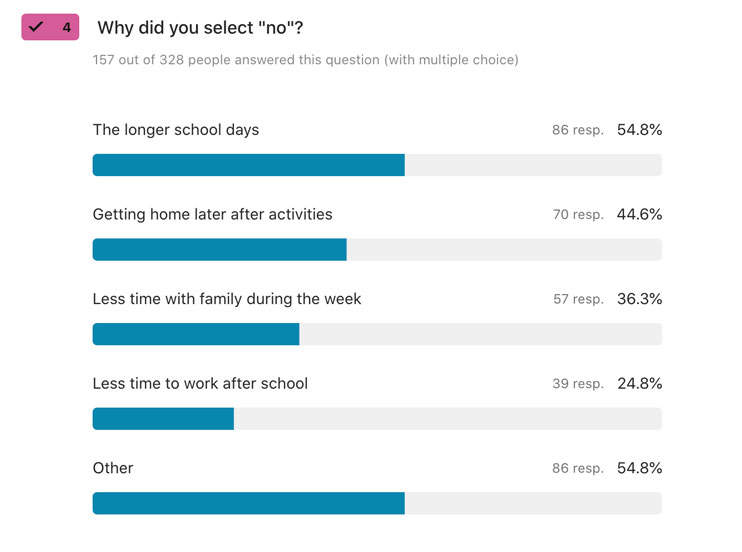The image size is (742, 552).
Task: Click the '57 resp.' response count
Action: click(x=578, y=299)
